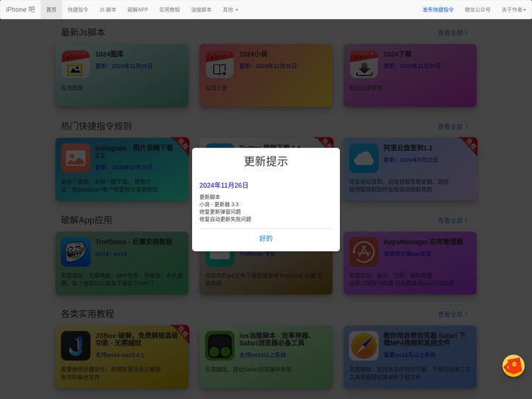The width and height of the screenshot is (532, 399).
Task: Click the 1024小说 title text
Action: [x=253, y=54]
